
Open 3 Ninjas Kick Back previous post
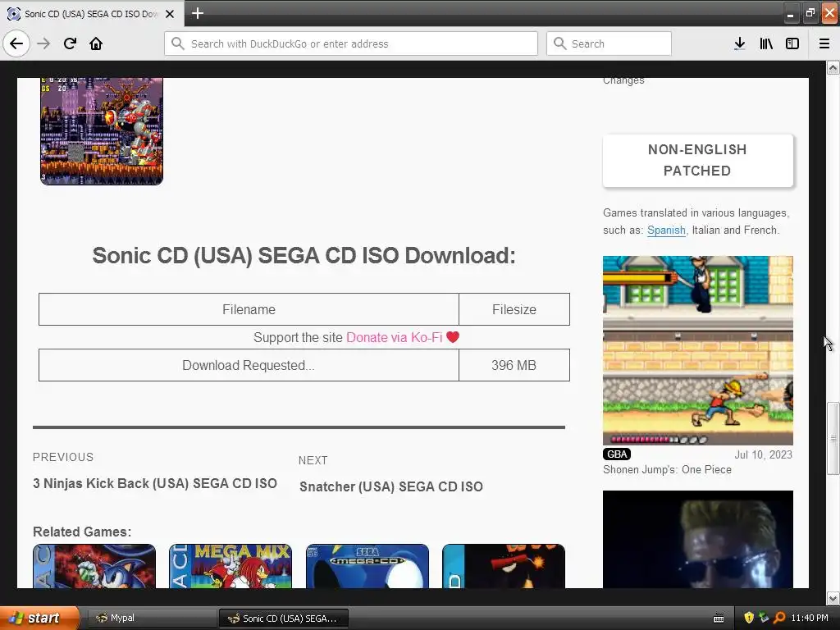pyautogui.click(x=155, y=483)
